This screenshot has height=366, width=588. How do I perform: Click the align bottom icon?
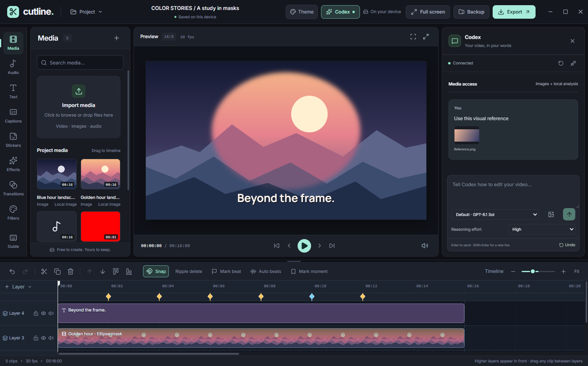(x=129, y=271)
